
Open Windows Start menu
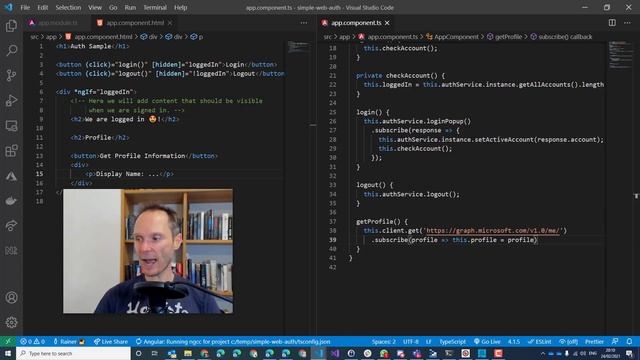(8, 353)
